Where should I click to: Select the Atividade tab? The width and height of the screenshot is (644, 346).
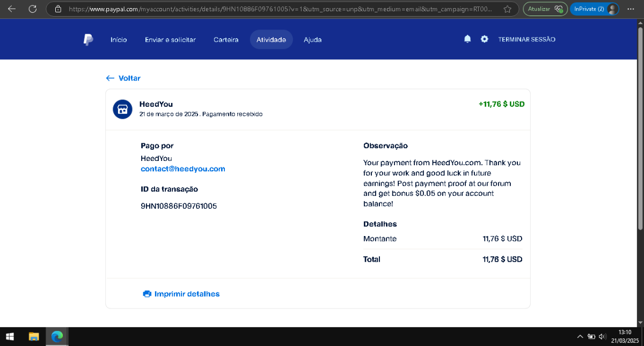click(271, 40)
